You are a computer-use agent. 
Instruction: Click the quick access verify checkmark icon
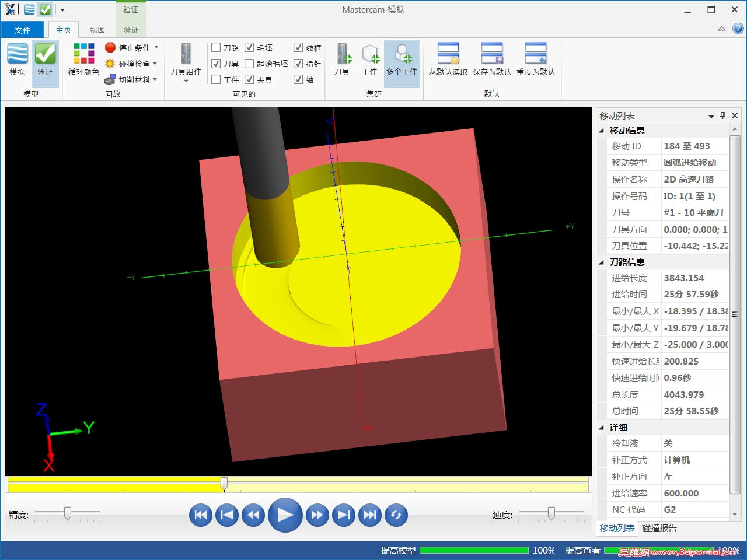(46, 9)
